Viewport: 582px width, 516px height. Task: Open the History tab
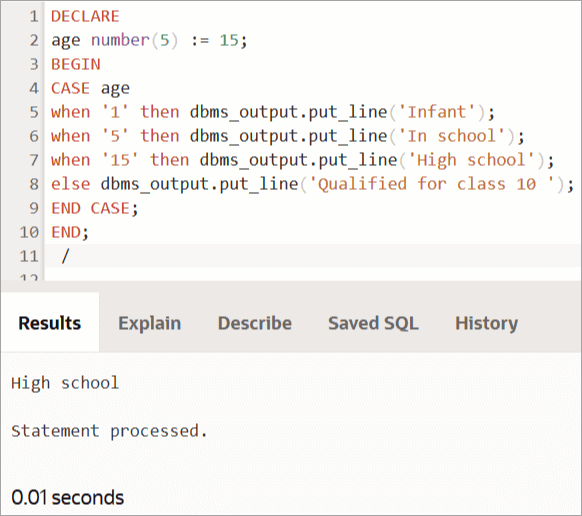tap(486, 323)
